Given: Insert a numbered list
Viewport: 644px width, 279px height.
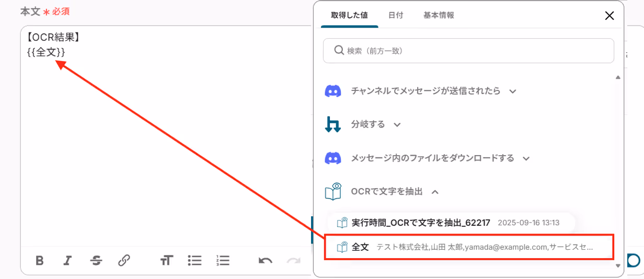Looking at the screenshot, I should click(x=223, y=260).
